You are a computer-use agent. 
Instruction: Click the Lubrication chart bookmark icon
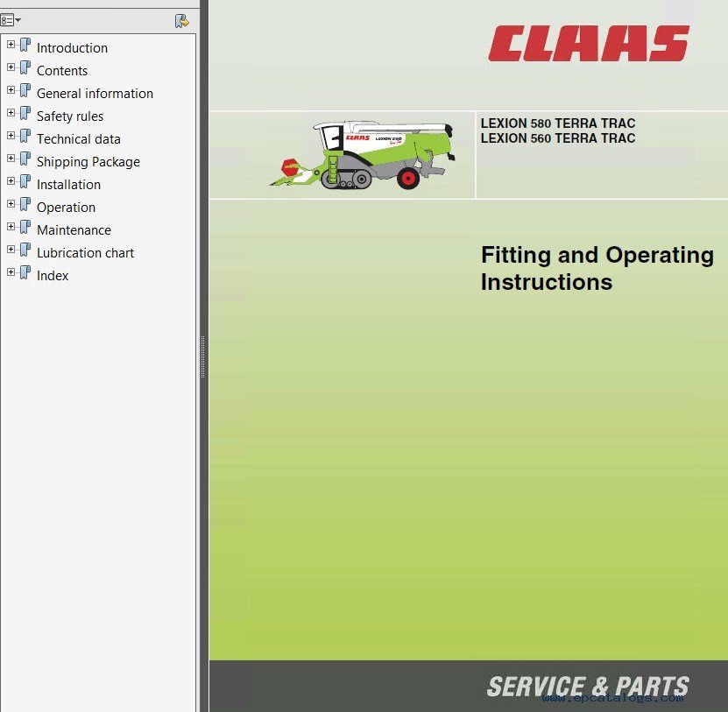25,250
